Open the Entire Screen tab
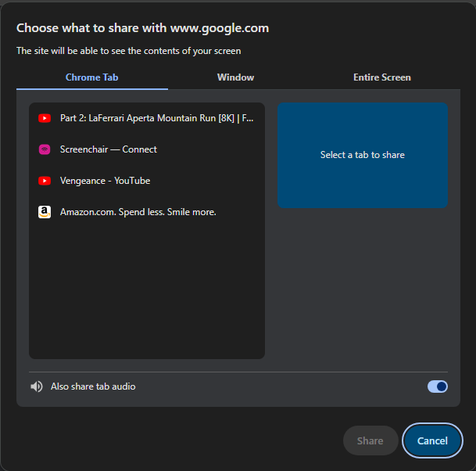The width and height of the screenshot is (476, 471). (381, 77)
